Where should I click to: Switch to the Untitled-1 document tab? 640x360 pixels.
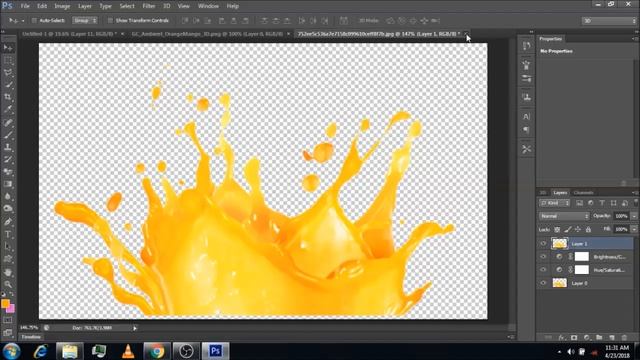tap(69, 34)
